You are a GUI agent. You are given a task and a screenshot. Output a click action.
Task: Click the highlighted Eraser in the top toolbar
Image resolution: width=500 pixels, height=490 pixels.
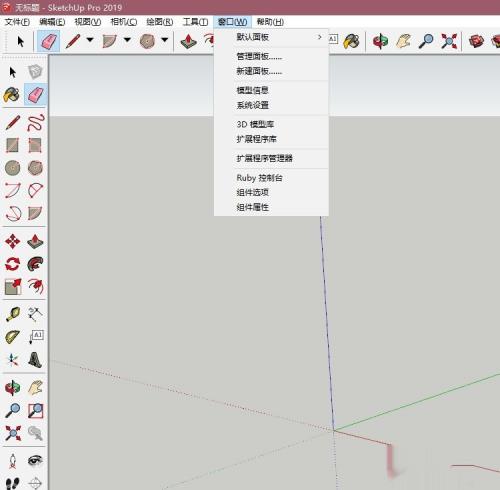coord(49,41)
